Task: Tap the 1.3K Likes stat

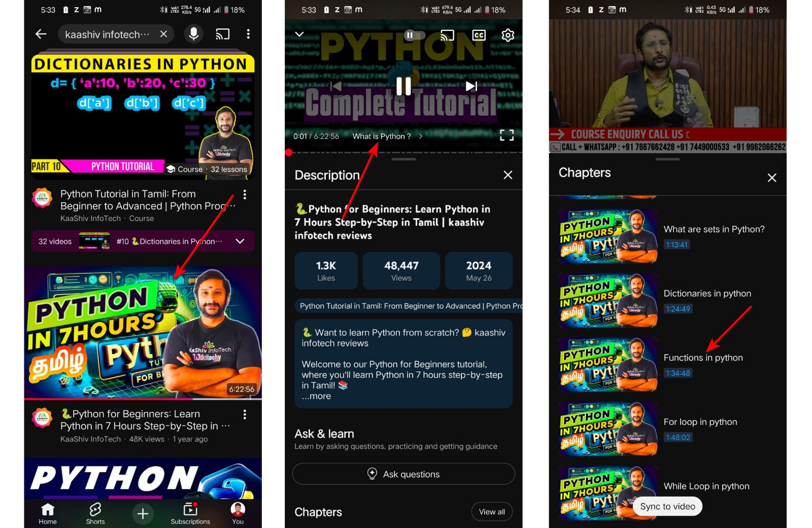Action: pyautogui.click(x=326, y=271)
